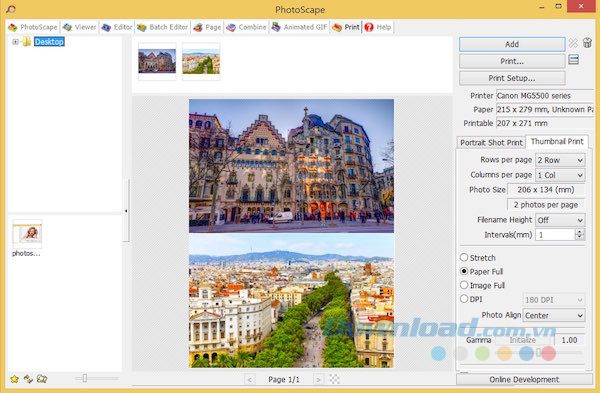This screenshot has height=393, width=600.
Task: Open the Columns per page dropdown
Action: click(560, 175)
